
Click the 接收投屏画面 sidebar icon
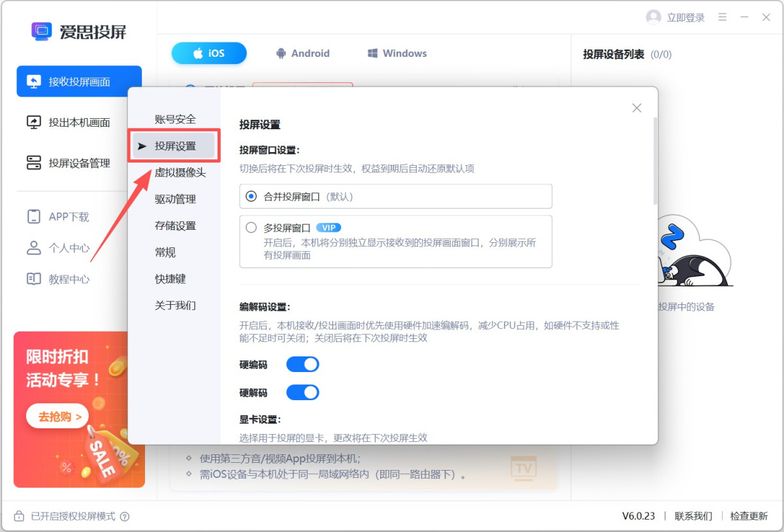click(x=34, y=82)
